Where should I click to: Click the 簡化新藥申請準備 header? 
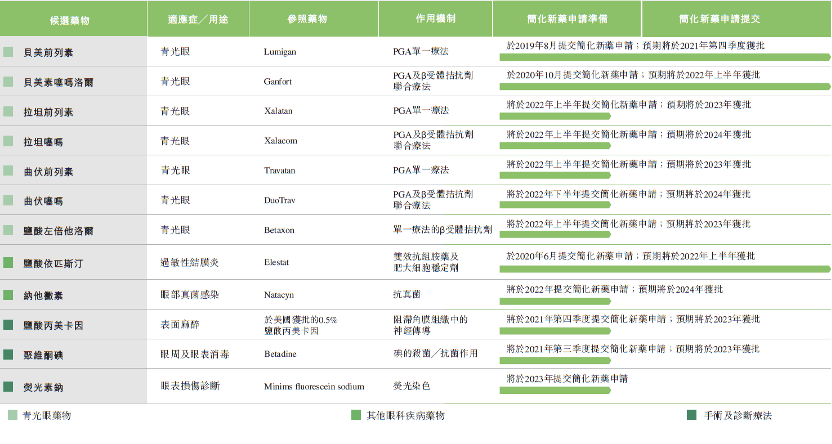[x=567, y=19]
